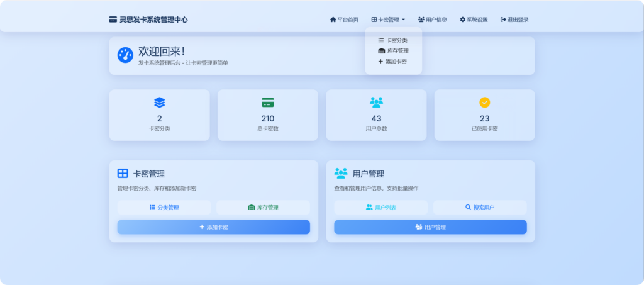The width and height of the screenshot is (644, 285).
Task: Open 系统设置 in the top navigation
Action: pos(474,20)
